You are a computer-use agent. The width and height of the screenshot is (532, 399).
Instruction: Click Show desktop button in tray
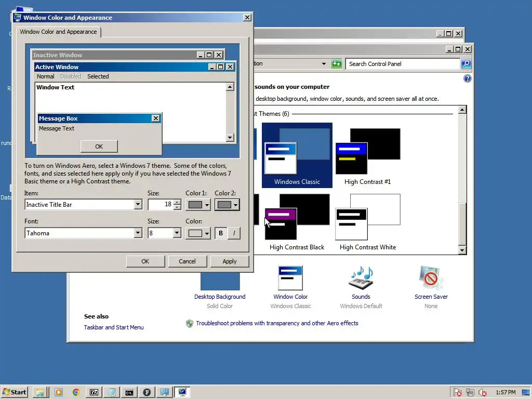tap(526, 393)
